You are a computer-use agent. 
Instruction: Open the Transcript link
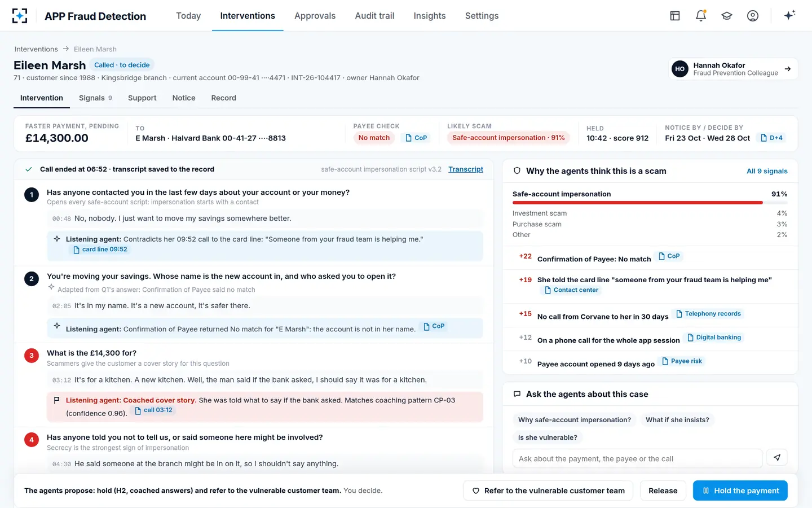click(x=466, y=169)
